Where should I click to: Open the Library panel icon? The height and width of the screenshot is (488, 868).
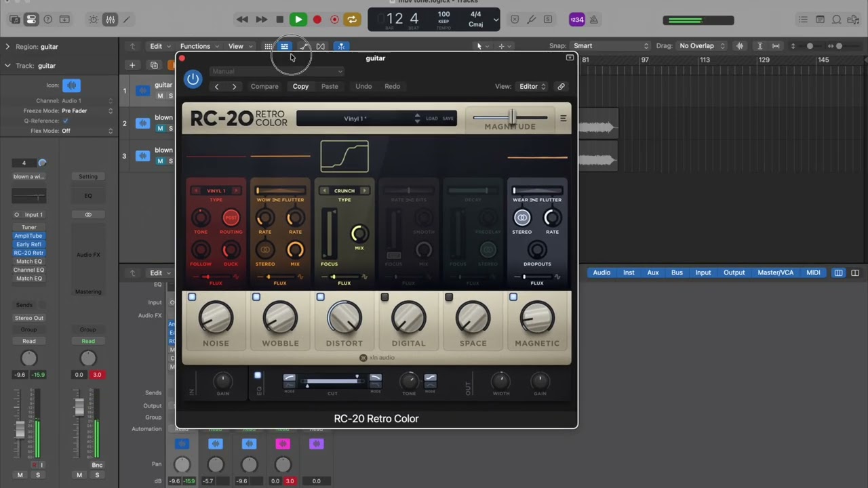point(14,20)
